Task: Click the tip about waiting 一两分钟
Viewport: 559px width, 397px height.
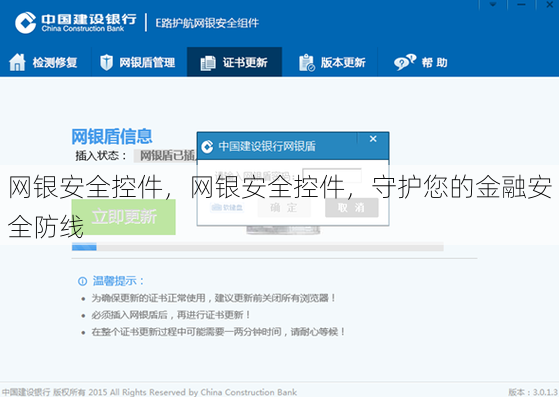Action: click(x=218, y=332)
